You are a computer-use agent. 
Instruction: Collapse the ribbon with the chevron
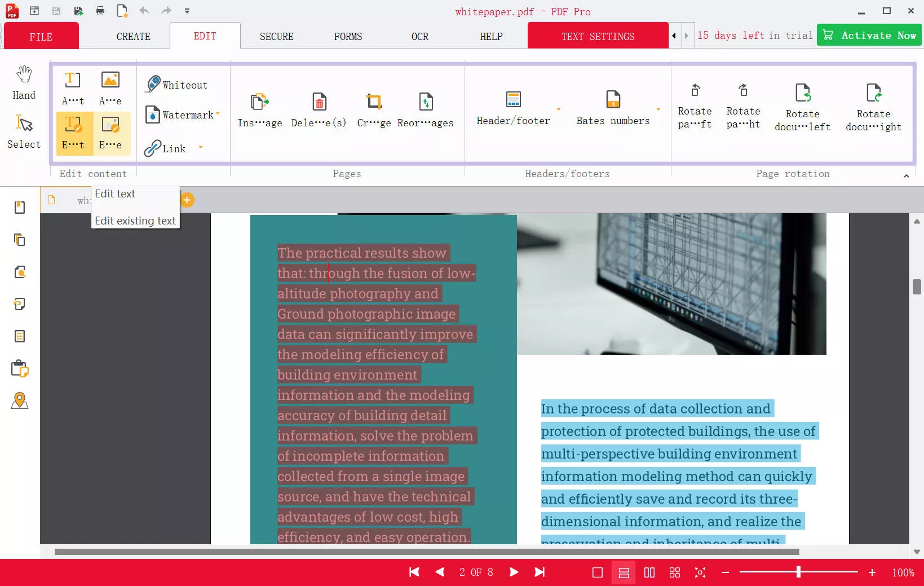tap(907, 176)
